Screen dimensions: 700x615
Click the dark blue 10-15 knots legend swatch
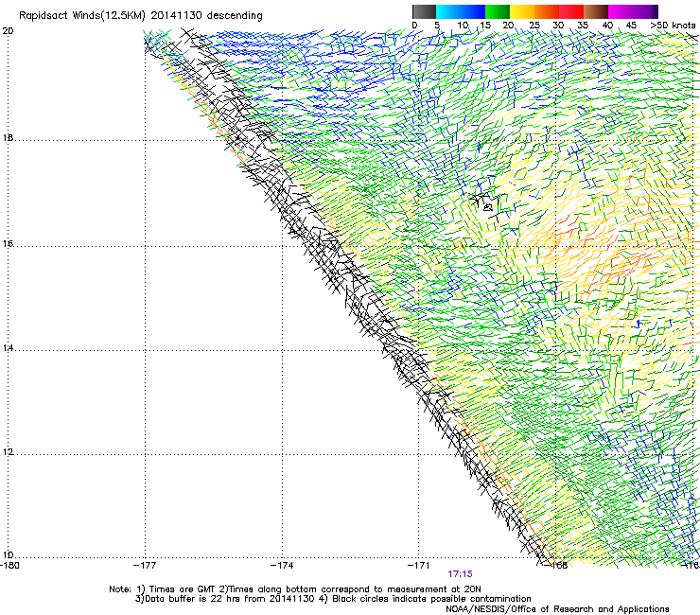473,11
